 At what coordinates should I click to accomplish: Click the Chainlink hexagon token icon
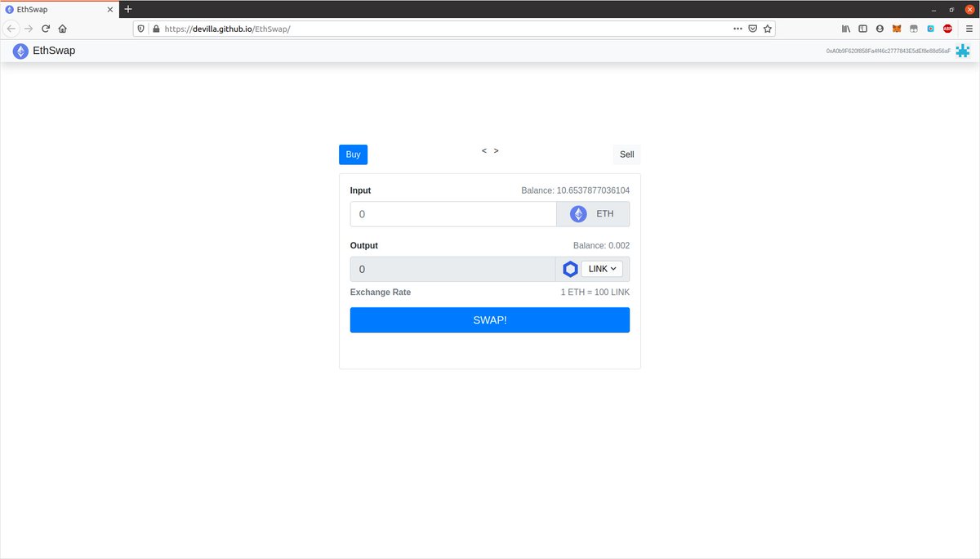(570, 269)
